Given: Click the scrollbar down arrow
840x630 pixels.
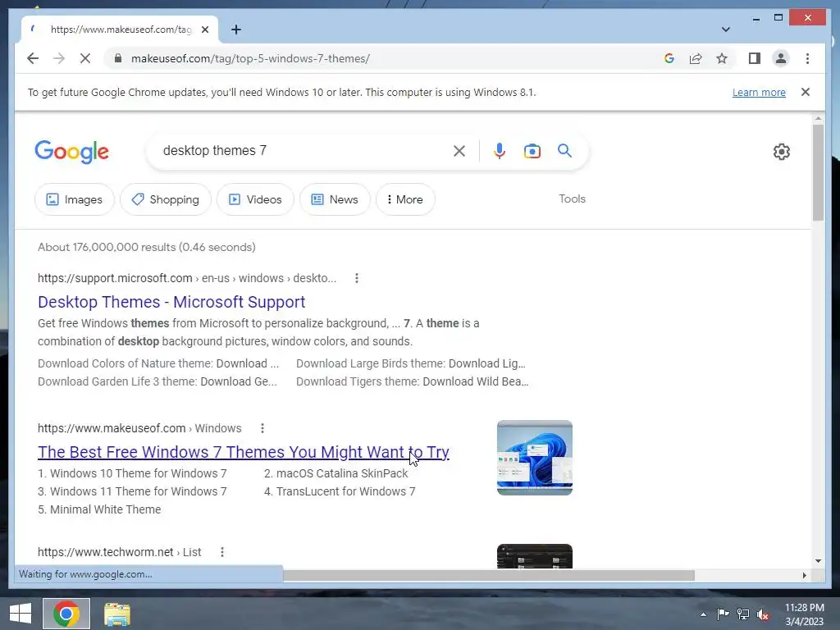Looking at the screenshot, I should pyautogui.click(x=818, y=561).
